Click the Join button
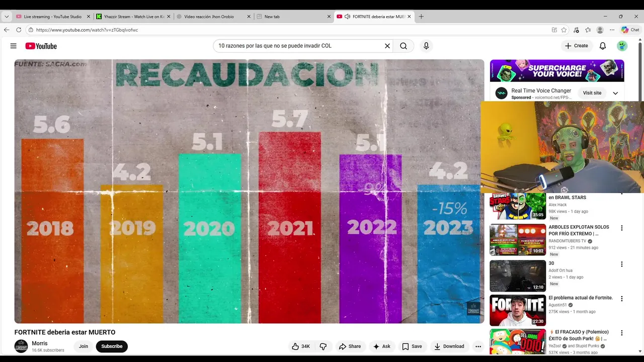 click(x=84, y=346)
